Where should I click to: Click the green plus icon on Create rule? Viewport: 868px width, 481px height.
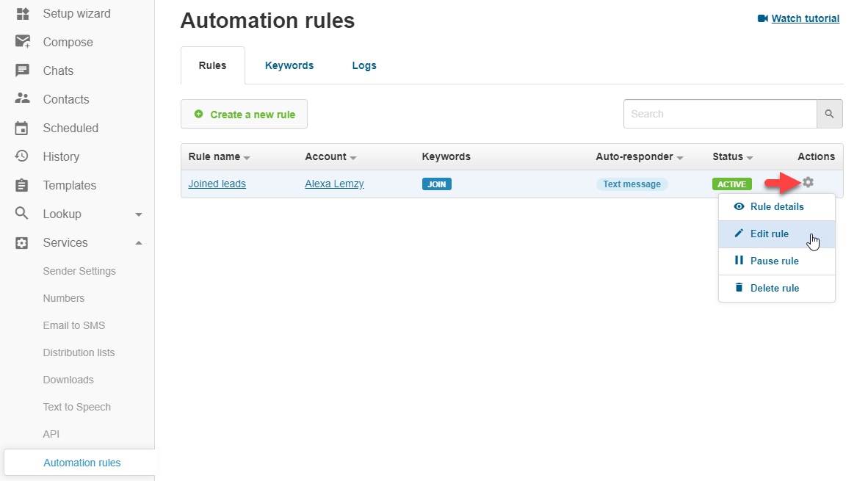[x=199, y=114]
